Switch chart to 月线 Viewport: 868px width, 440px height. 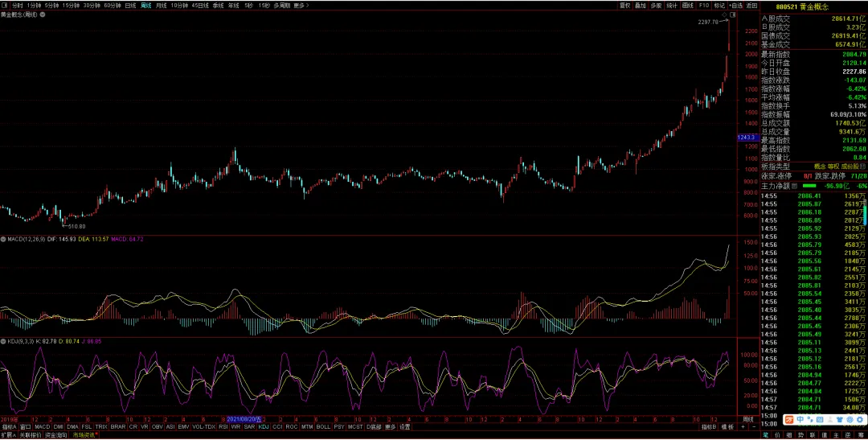click(x=161, y=5)
